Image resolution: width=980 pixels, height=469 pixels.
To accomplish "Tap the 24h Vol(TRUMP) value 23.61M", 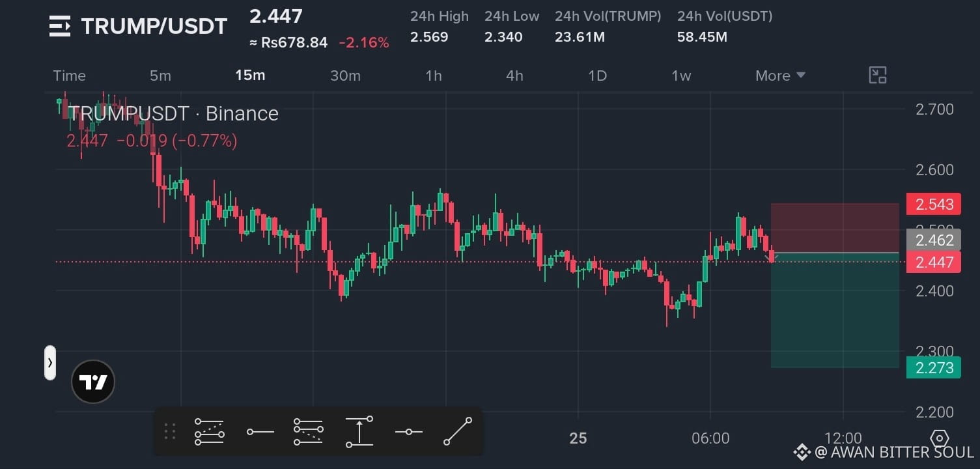I will point(580,37).
